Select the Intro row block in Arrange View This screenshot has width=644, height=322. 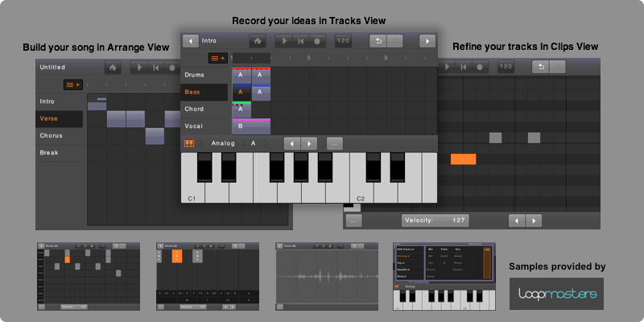coord(97,106)
